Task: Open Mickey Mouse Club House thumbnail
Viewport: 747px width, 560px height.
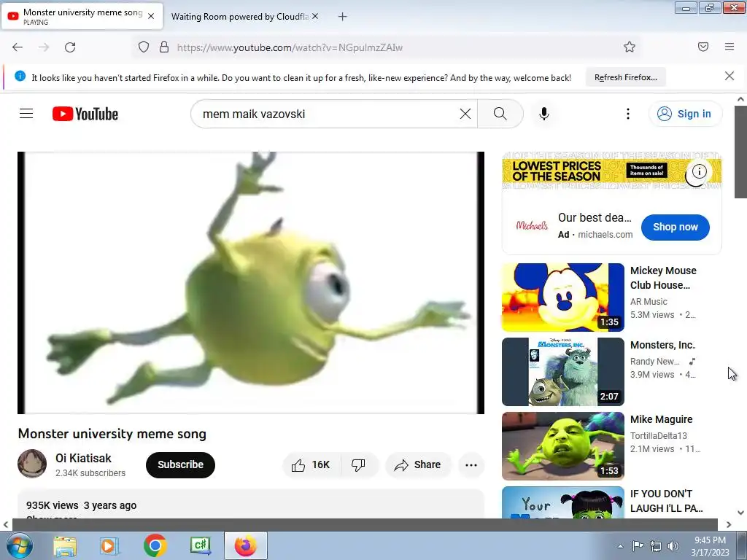Action: point(562,297)
